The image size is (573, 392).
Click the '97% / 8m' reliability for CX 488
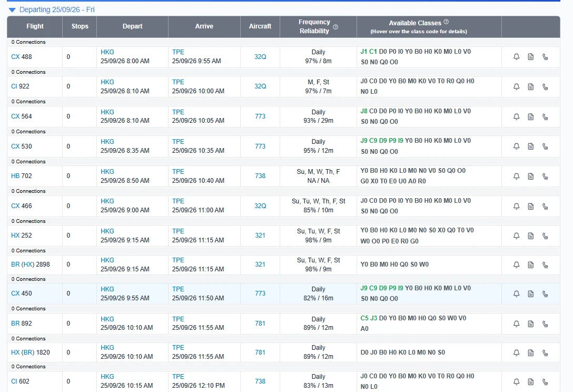[318, 61]
